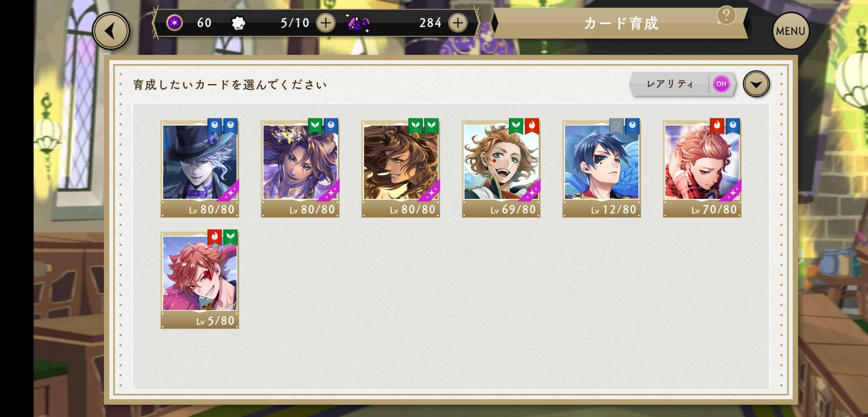868x417 pixels.
Task: Select the Lv 12/80 blue-haired card
Action: pyautogui.click(x=601, y=168)
